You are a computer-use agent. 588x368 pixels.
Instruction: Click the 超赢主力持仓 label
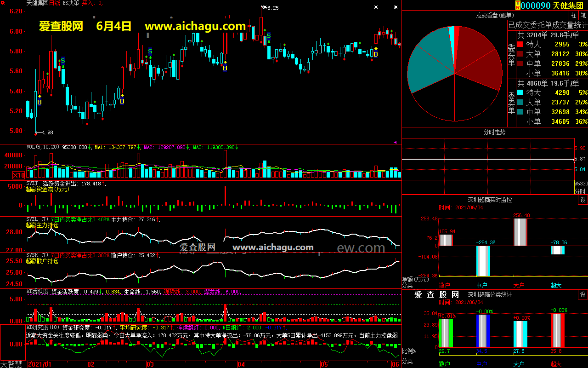(x=42, y=225)
